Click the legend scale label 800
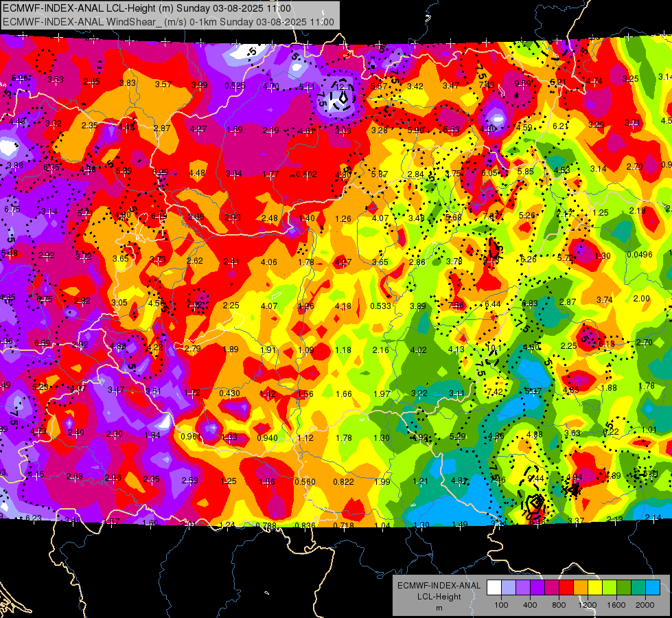 coord(559,605)
